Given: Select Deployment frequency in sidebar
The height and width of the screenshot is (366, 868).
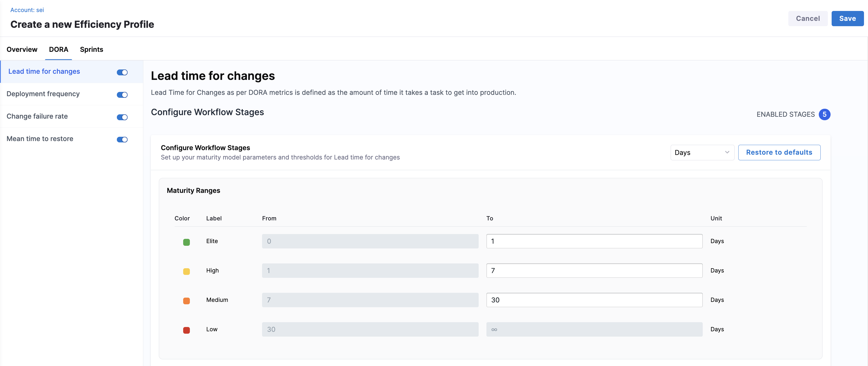Looking at the screenshot, I should tap(43, 94).
